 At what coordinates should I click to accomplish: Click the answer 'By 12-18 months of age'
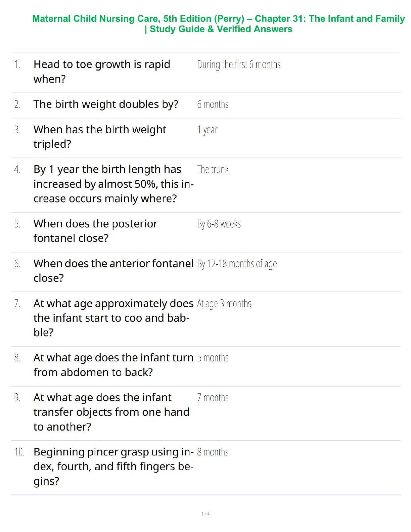(x=237, y=264)
